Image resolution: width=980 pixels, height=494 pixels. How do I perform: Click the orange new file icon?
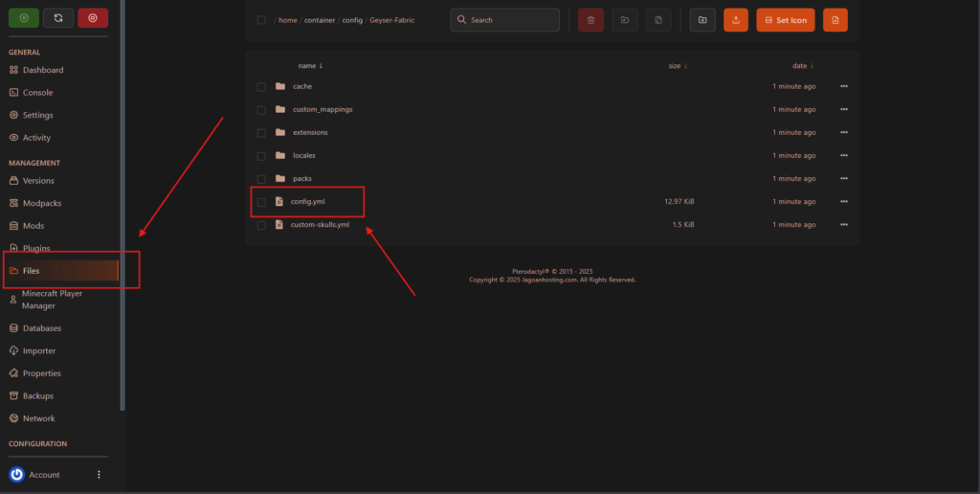(x=835, y=20)
